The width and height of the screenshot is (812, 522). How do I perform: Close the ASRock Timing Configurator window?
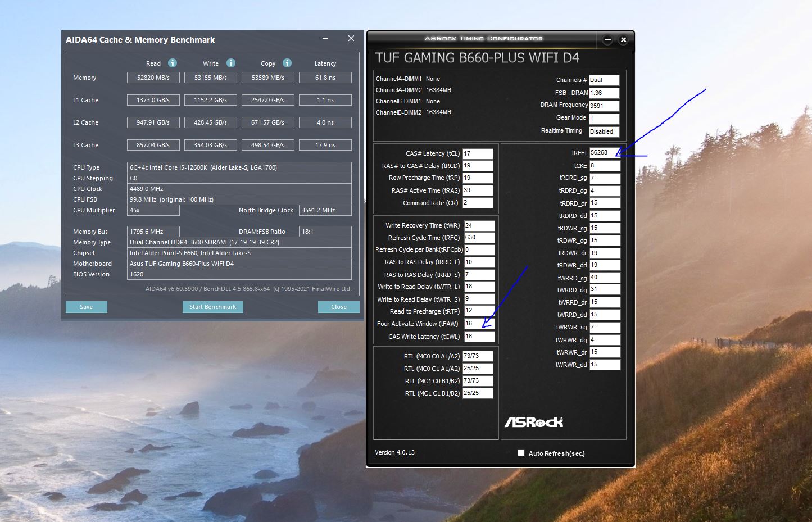[623, 39]
